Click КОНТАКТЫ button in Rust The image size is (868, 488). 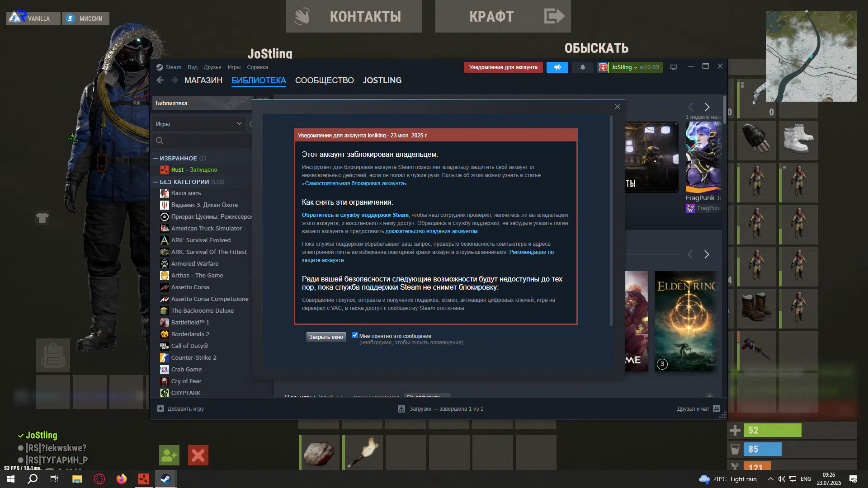[354, 16]
